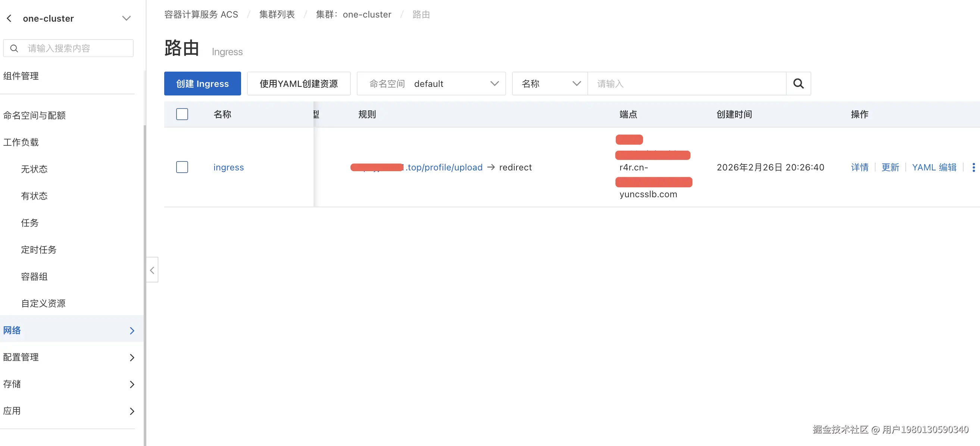Image resolution: width=980 pixels, height=446 pixels.
Task: Open the 名称 filter type dropdown
Action: point(550,84)
